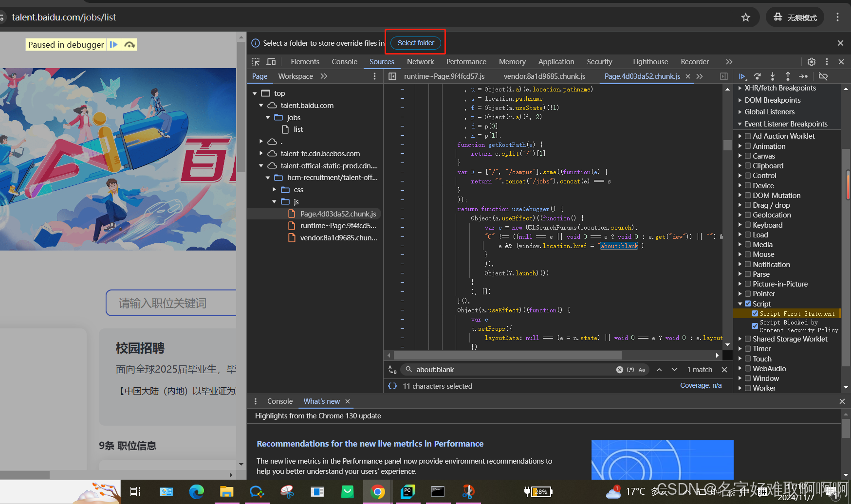Image resolution: width=851 pixels, height=504 pixels.
Task: Collapse the js folder
Action: (274, 202)
